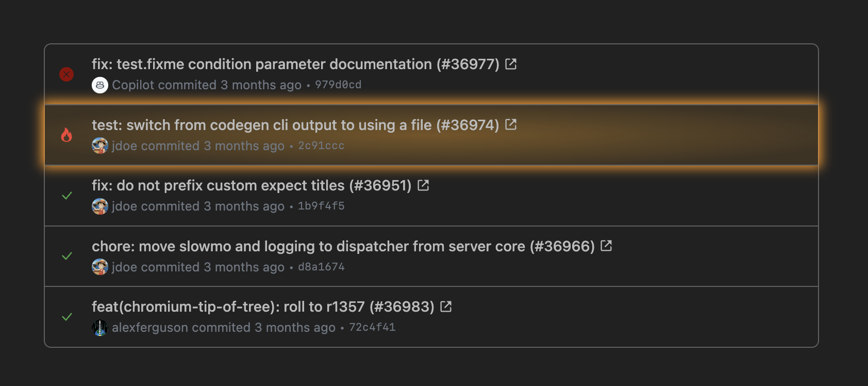This screenshot has width=868, height=386.
Task: Click the flame icon on the highlighted commit
Action: click(66, 135)
